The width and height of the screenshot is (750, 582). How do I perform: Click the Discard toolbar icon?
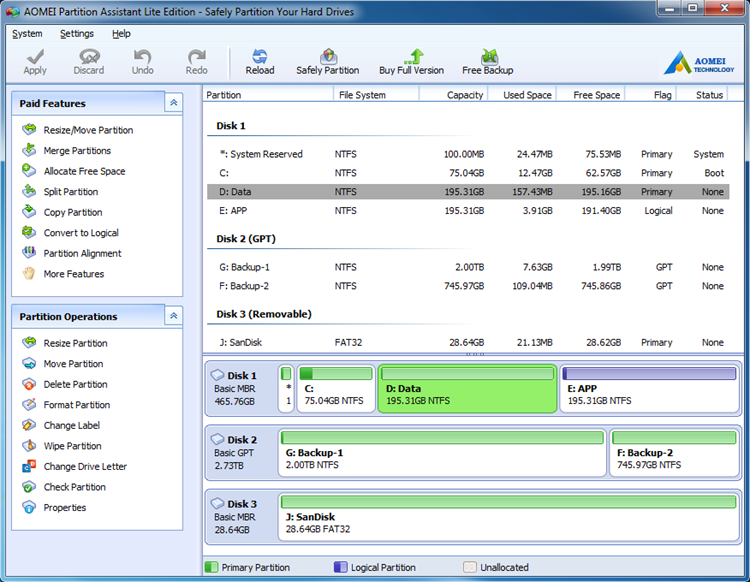[89, 56]
